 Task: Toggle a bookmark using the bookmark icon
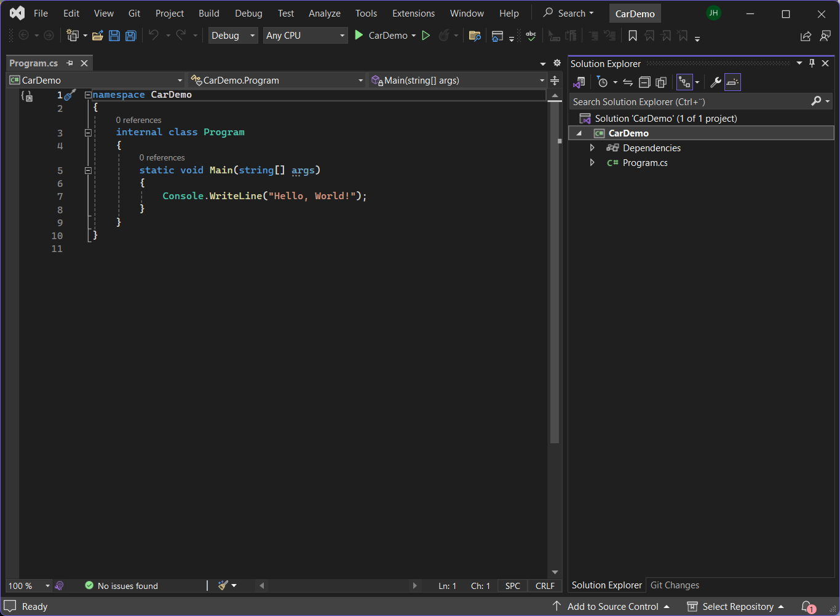632,36
